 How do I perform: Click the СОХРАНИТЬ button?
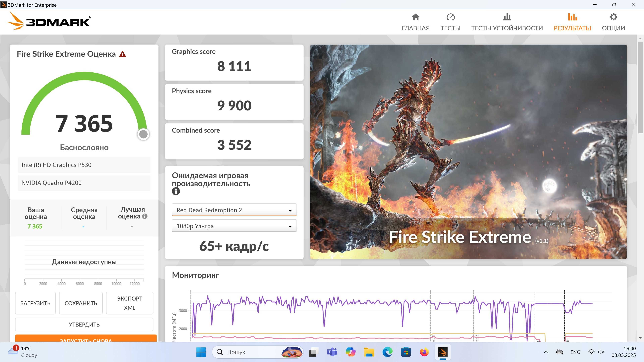[81, 303]
